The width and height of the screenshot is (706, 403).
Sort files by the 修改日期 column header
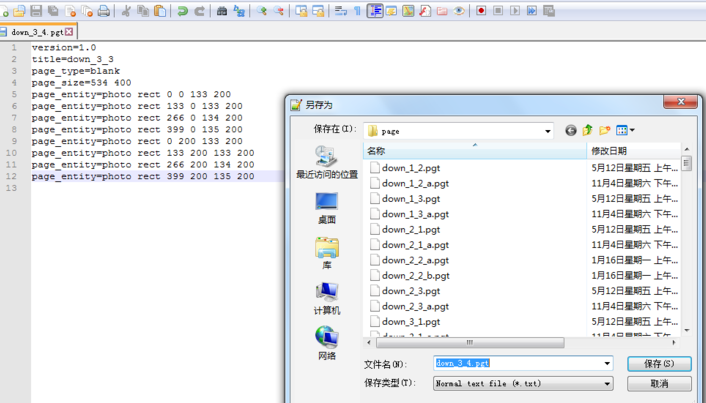(x=634, y=151)
